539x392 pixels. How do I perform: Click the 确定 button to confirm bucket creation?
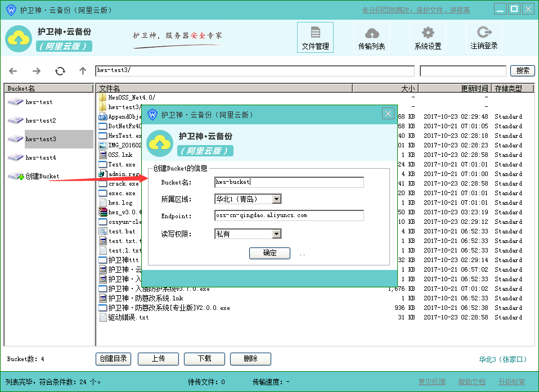click(269, 253)
